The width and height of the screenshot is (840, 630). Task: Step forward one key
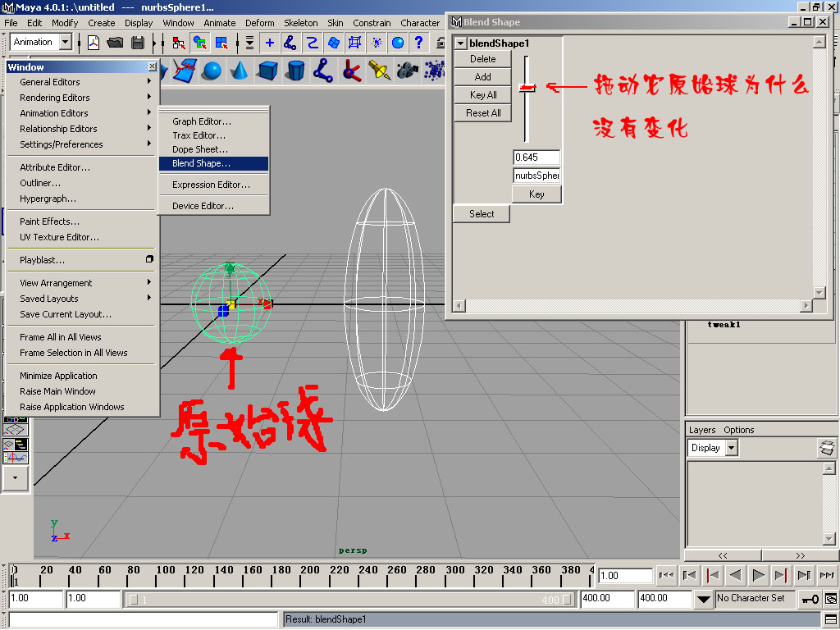coord(782,575)
